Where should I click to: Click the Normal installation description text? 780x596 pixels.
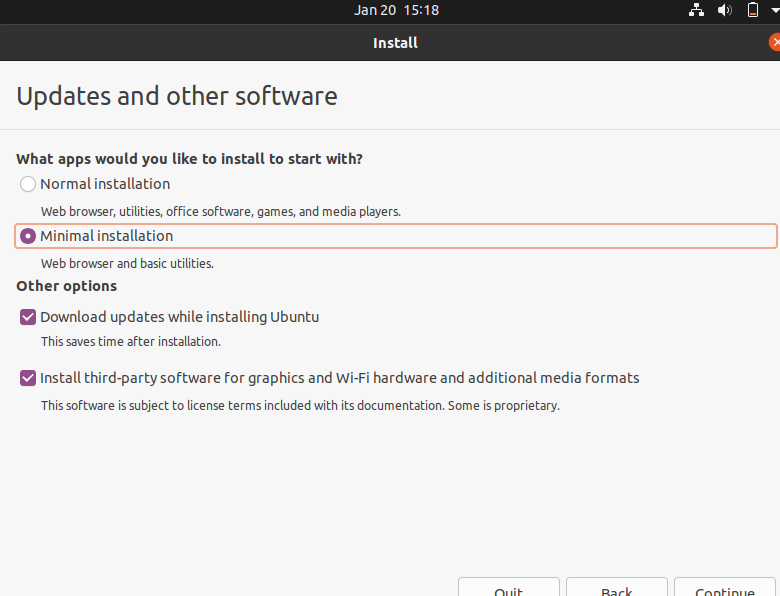coord(220,212)
